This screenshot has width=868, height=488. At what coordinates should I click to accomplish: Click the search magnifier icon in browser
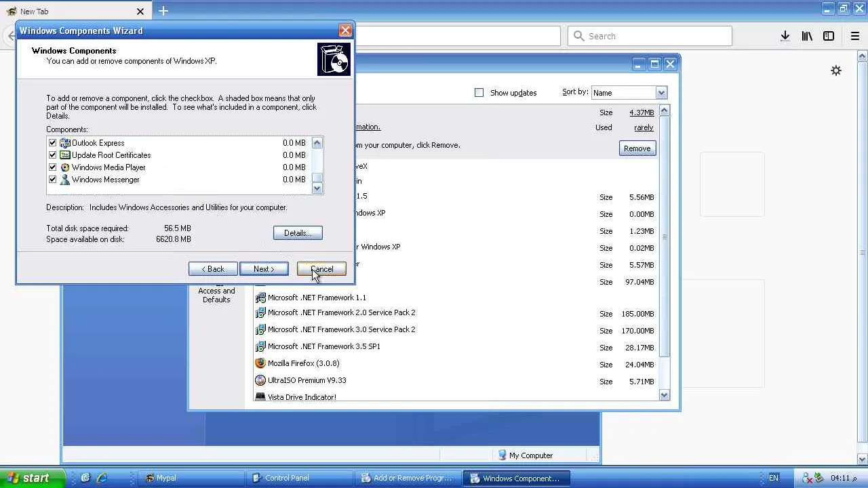coord(578,36)
